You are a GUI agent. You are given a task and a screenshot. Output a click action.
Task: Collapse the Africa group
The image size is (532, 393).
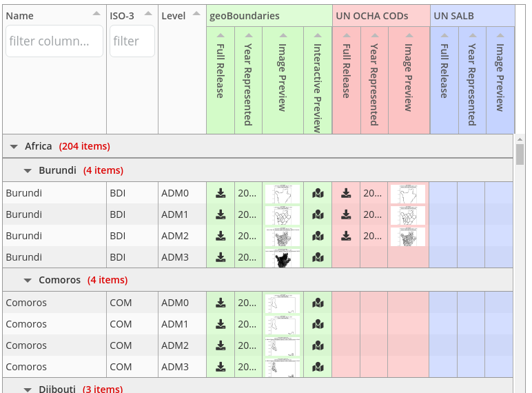pyautogui.click(x=14, y=147)
